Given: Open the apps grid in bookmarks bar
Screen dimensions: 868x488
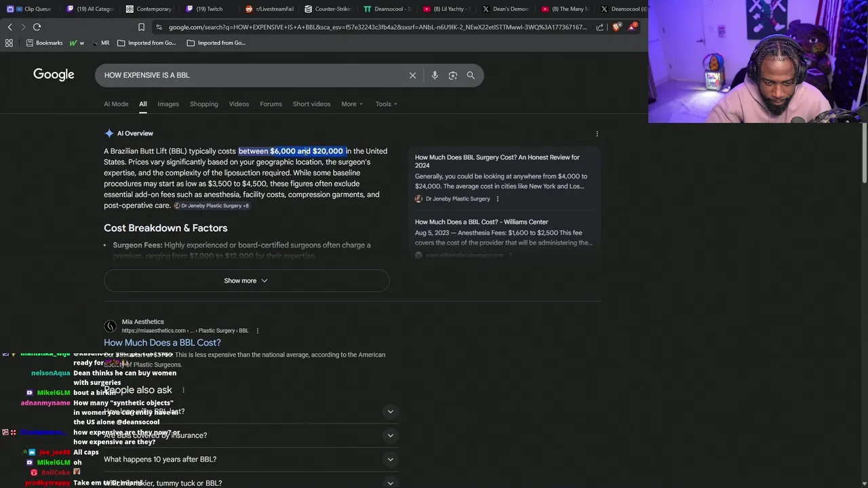Looking at the screenshot, I should [9, 43].
